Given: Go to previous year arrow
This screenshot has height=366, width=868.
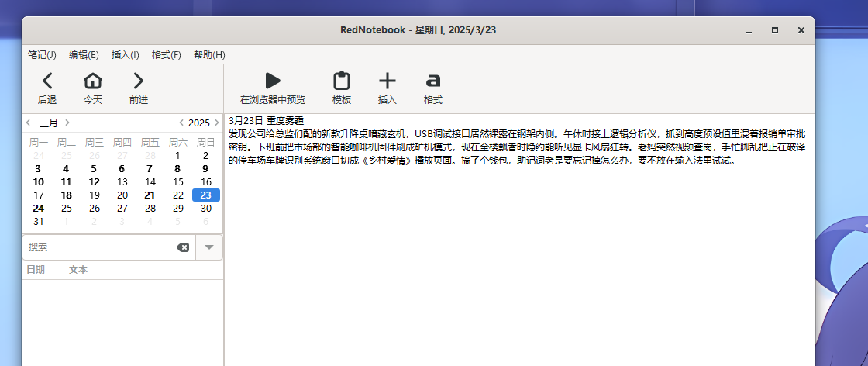Looking at the screenshot, I should coord(181,123).
